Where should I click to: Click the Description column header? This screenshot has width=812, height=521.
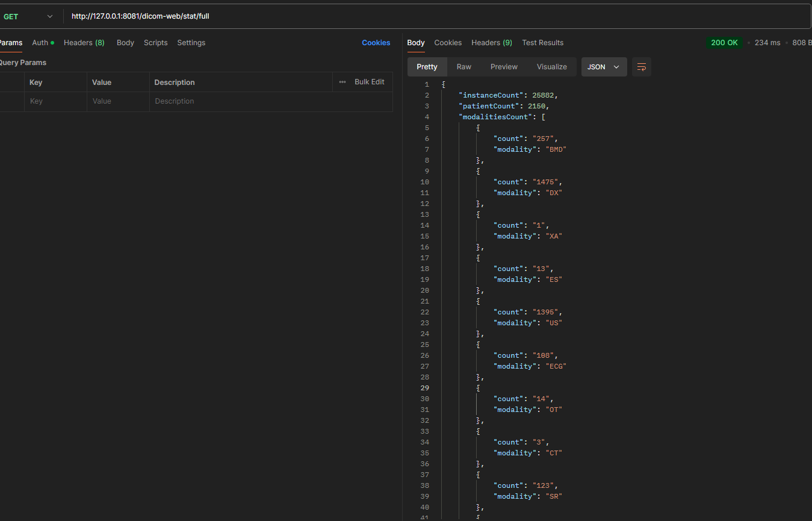(175, 82)
